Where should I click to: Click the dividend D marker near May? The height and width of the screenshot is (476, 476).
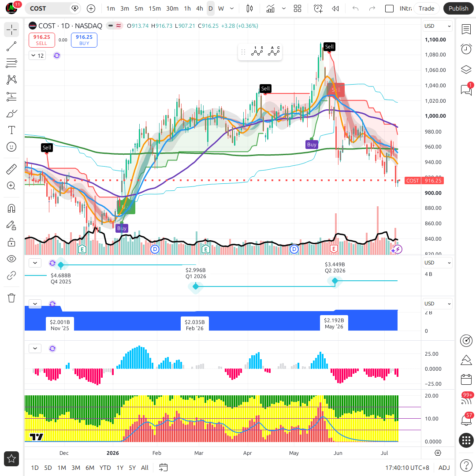pos(294,249)
